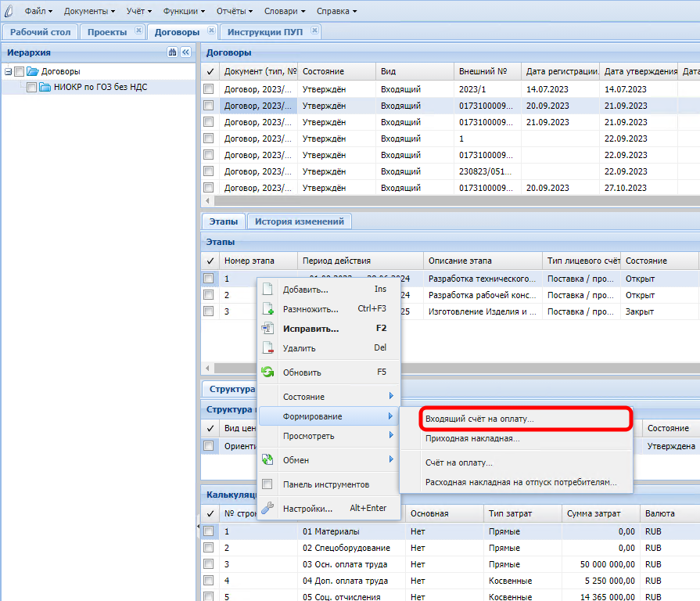Viewport: 700px width, 601px height.
Task: Open the Документы dropdown menu
Action: tap(89, 11)
